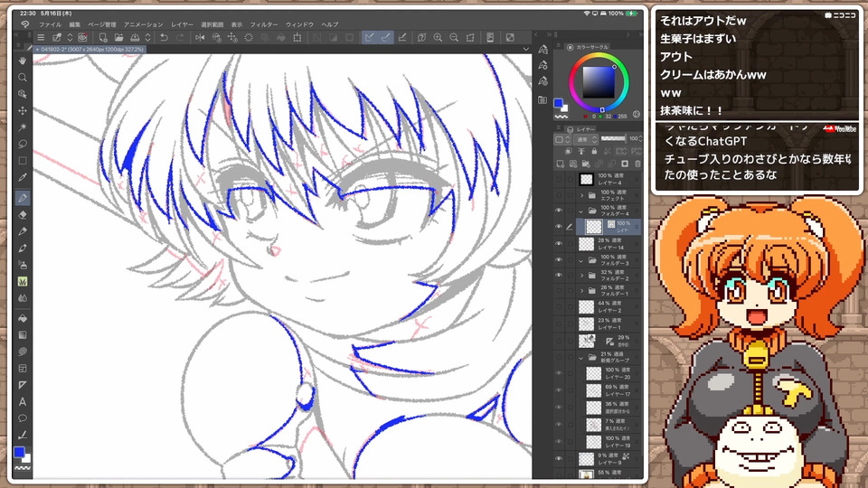Select the レイヤー 1 layer thumbnail

tap(586, 324)
